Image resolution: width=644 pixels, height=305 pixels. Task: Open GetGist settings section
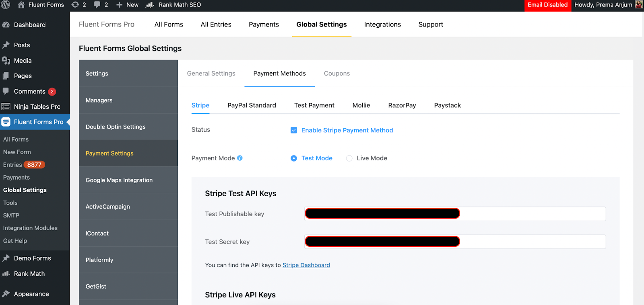pos(128,287)
